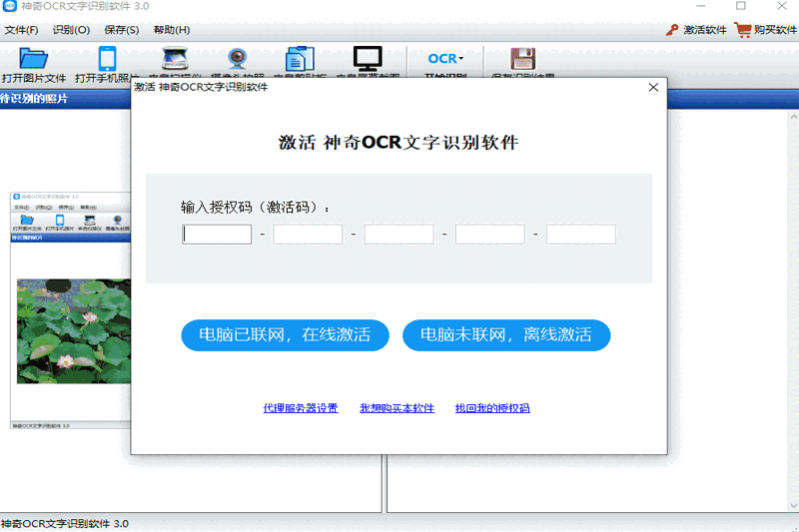
Task: Click the 激活软件 key icon
Action: 672,30
